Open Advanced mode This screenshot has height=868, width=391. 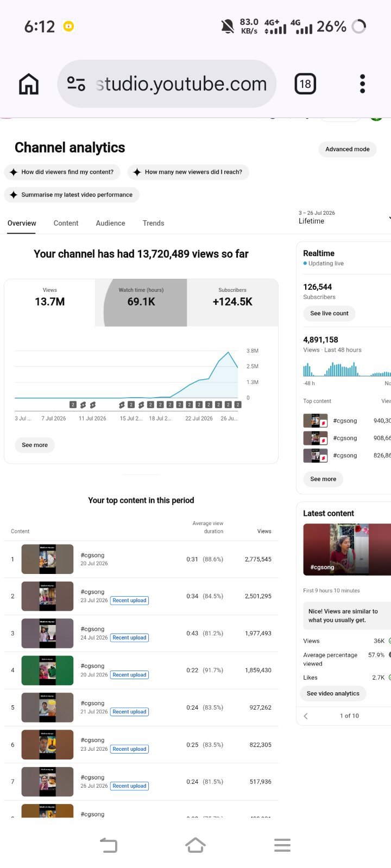click(348, 149)
